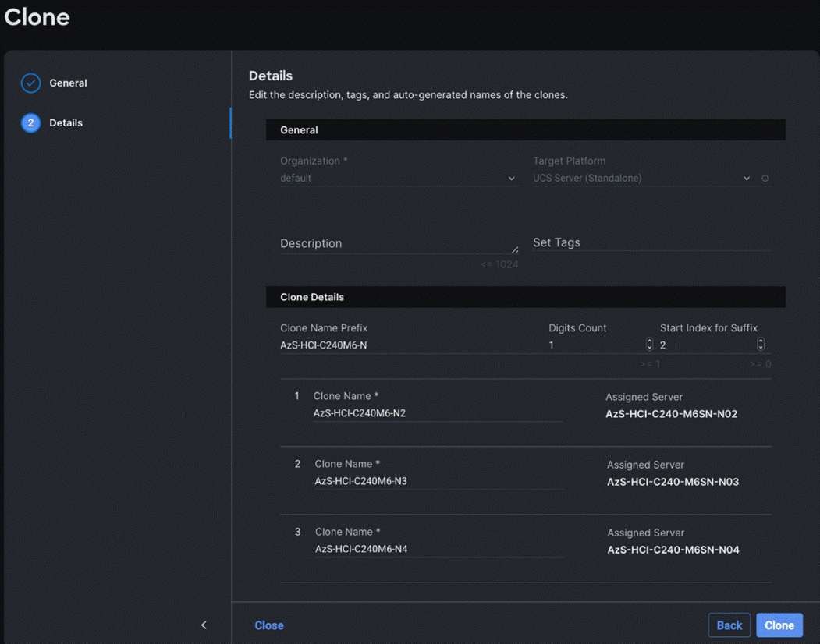Screen dimensions: 820x644
Task: Click the Close link
Action: tap(269, 625)
